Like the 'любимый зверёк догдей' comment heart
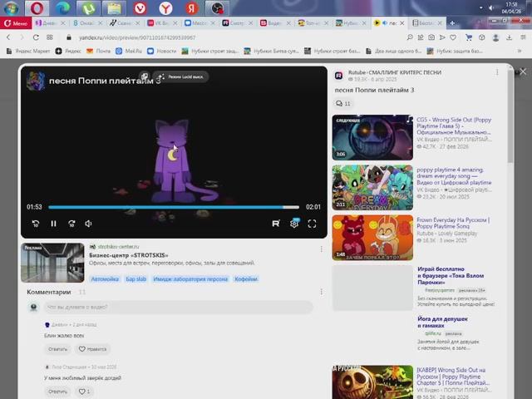The width and height of the screenshot is (532, 399). (84, 392)
